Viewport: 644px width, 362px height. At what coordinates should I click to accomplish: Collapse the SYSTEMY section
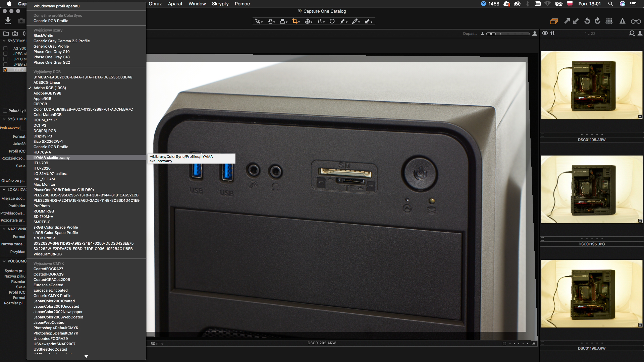pos(4,41)
